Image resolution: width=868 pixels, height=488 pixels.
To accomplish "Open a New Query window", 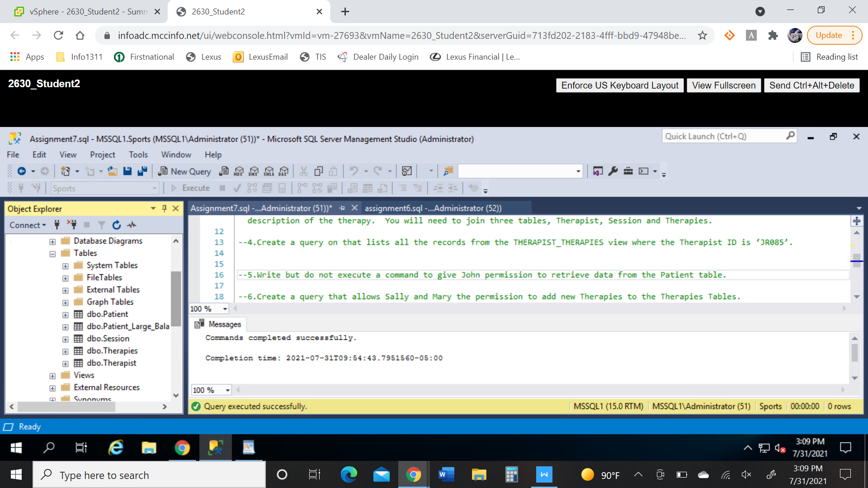I will tap(184, 171).
